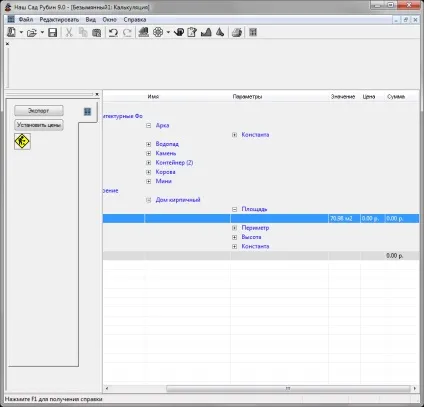The width and height of the screenshot is (424, 407).
Task: Click the Undo arrow icon
Action: (113, 33)
